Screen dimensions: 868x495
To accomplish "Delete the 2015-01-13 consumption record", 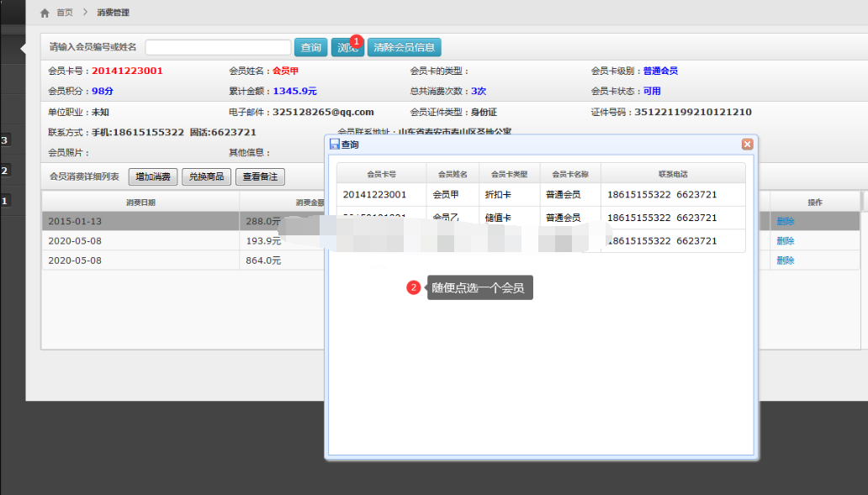I will tap(786, 221).
